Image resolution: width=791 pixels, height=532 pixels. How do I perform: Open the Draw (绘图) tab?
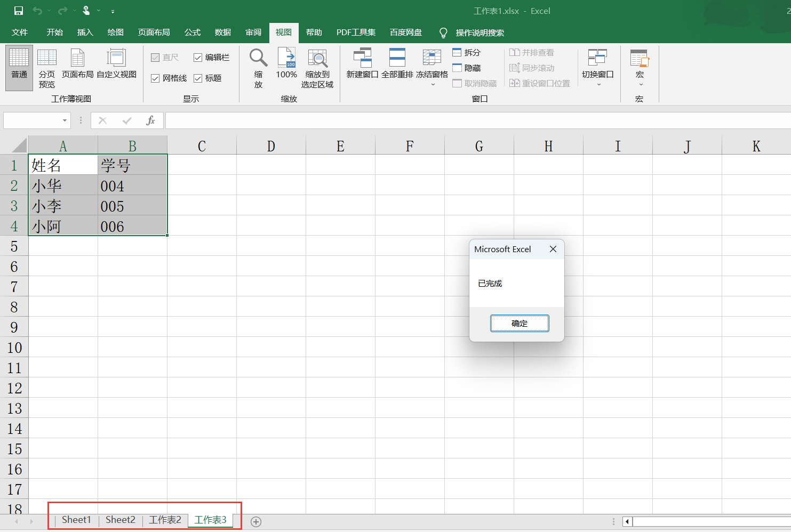coord(115,33)
